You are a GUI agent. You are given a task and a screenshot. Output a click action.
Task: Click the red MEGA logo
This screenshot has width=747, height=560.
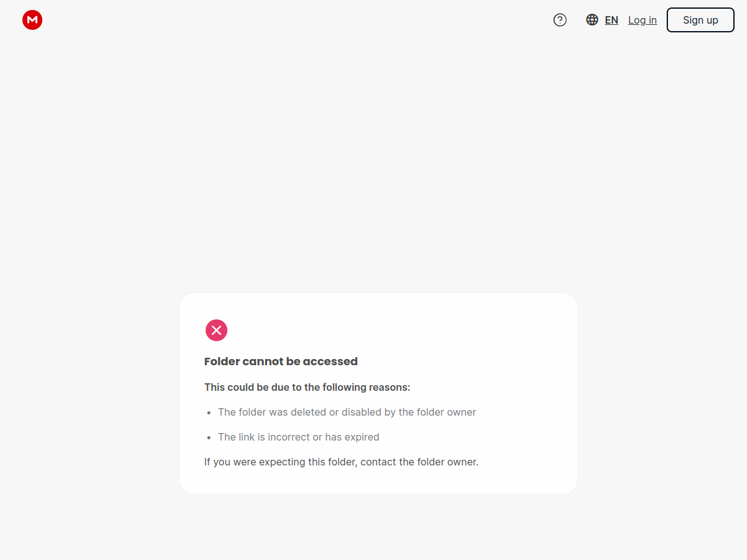point(32,20)
